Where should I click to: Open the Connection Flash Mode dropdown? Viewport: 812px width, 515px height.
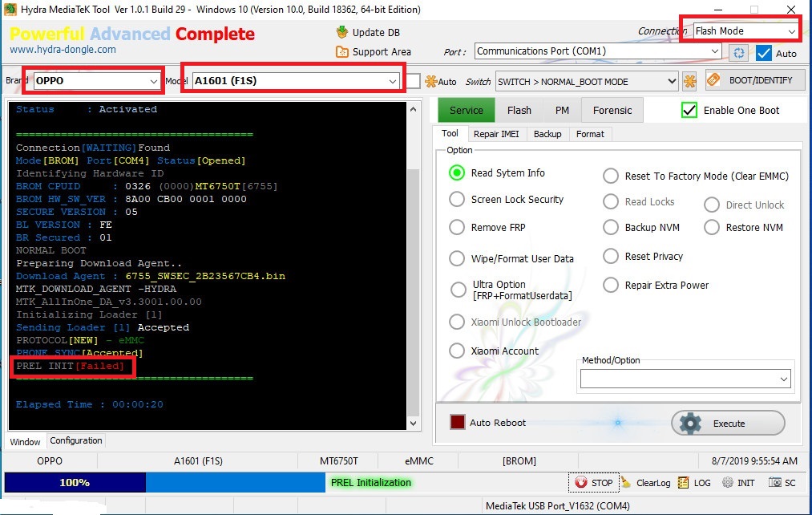[745, 31]
